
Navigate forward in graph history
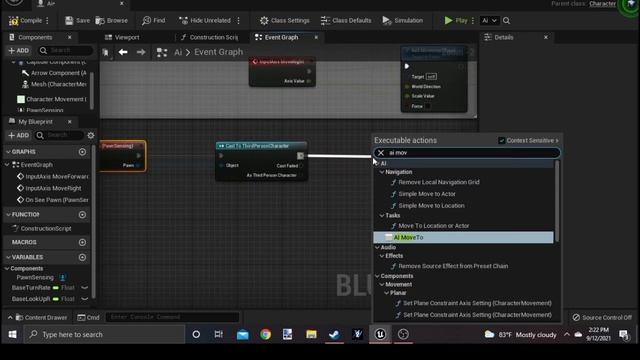(141, 52)
